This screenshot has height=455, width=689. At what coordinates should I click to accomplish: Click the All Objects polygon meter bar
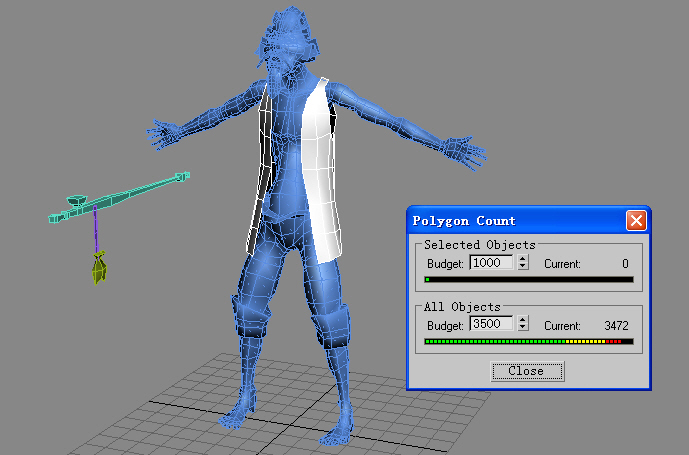[528, 341]
